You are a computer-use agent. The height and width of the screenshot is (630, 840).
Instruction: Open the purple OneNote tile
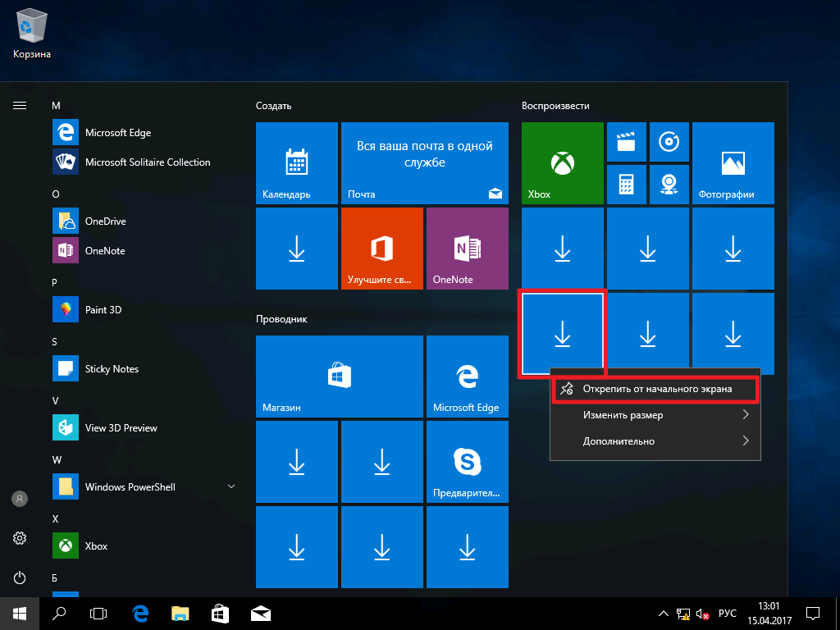point(467,249)
